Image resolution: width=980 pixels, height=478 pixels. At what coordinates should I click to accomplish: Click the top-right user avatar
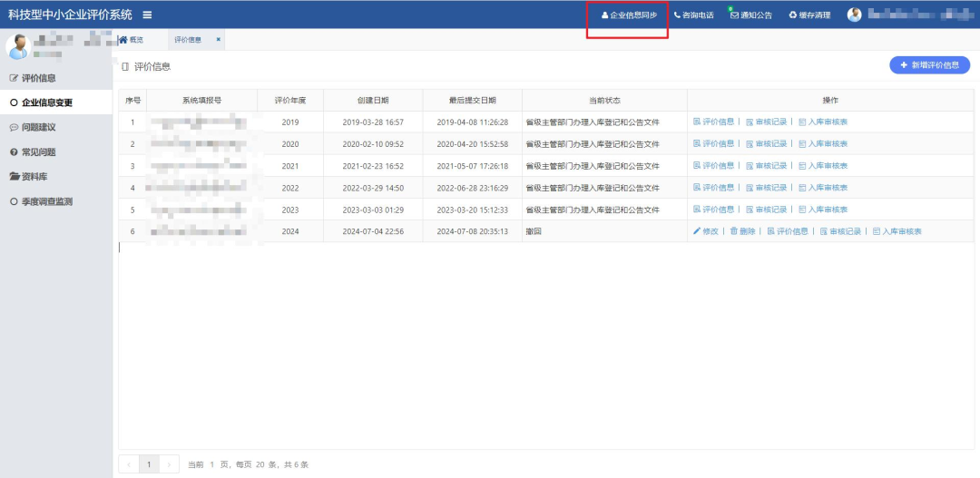coord(855,15)
